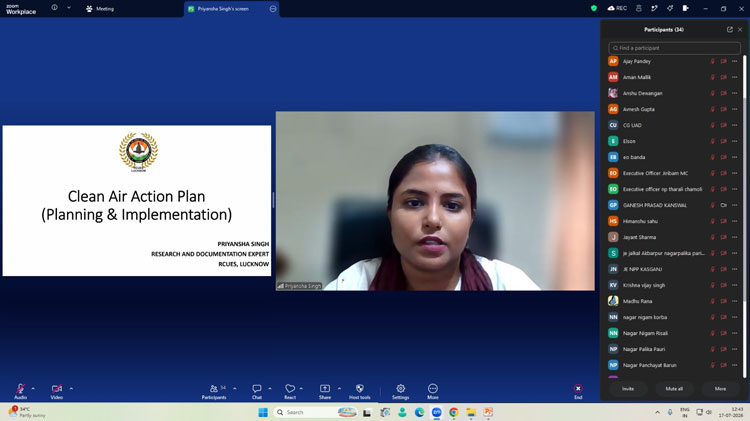The height and width of the screenshot is (421, 750).
Task: Select participant Executive Officer Jiribam MC
Action: (x=673, y=173)
